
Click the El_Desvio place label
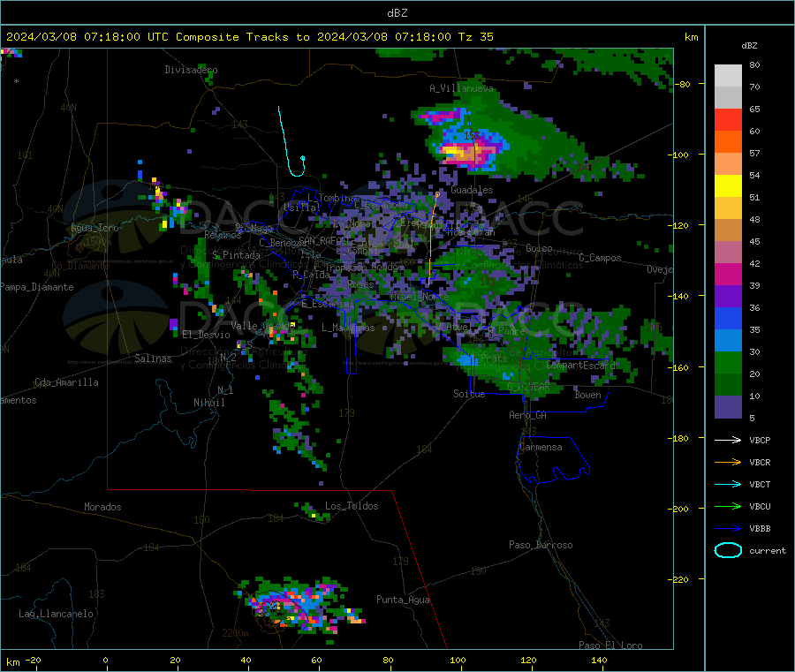point(206,335)
